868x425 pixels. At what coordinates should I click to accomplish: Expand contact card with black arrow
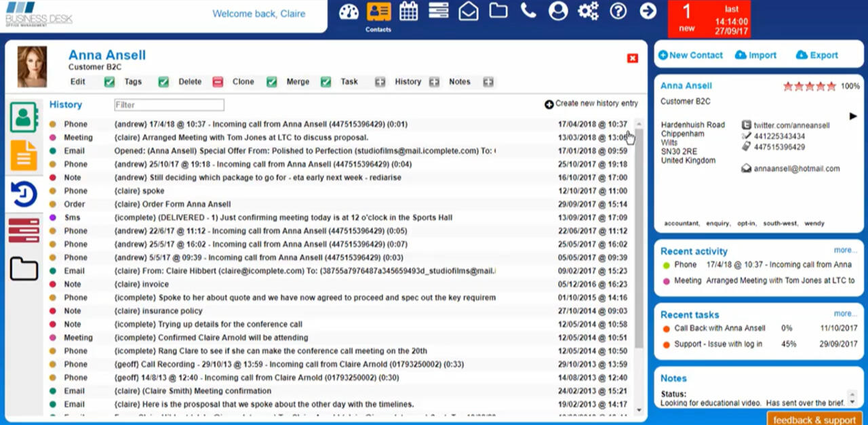[853, 117]
